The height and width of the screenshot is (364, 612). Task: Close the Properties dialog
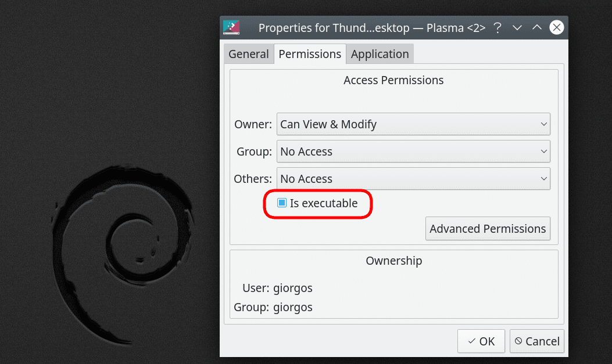pos(557,27)
